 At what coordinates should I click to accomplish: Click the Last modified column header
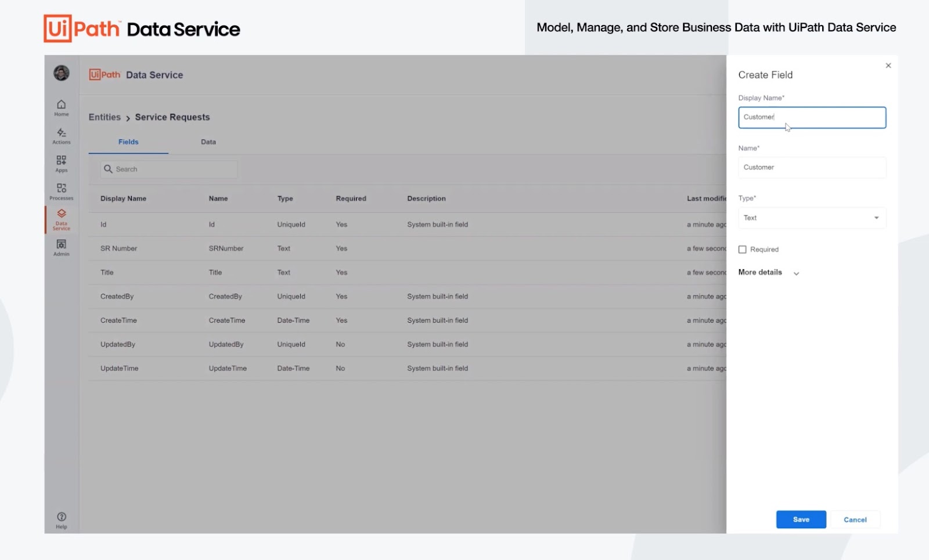point(706,198)
